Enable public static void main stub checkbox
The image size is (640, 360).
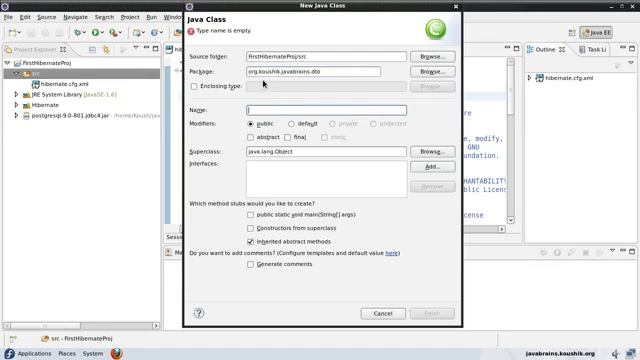(x=250, y=215)
